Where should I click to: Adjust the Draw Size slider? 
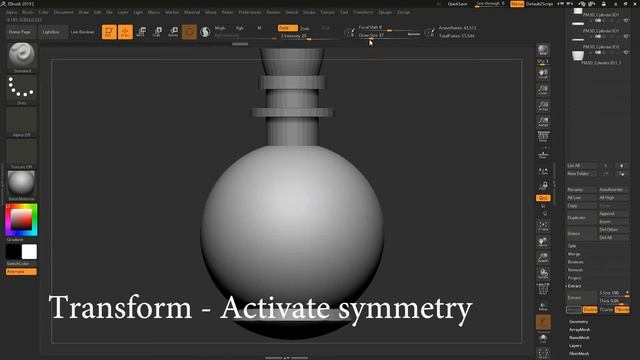click(389, 36)
